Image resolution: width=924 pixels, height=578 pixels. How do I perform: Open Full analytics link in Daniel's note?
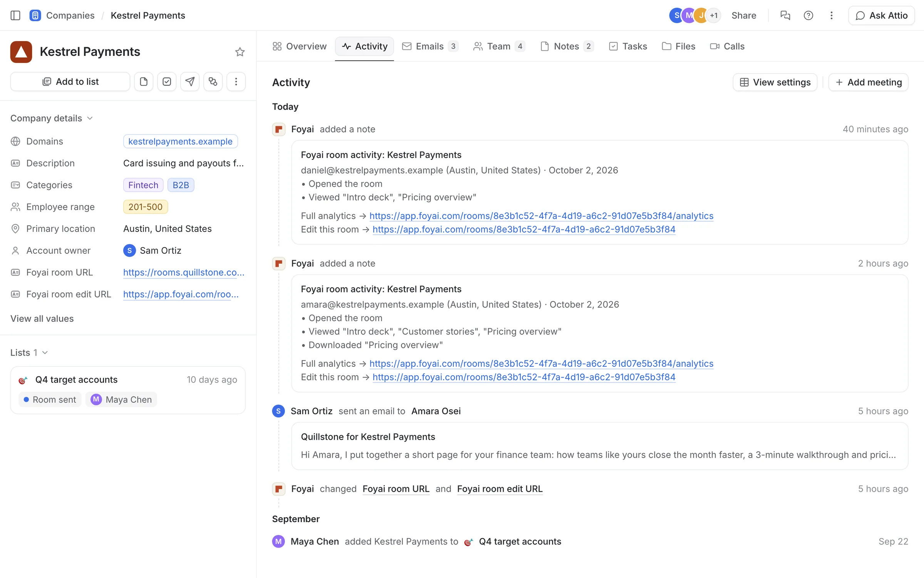[x=541, y=216]
